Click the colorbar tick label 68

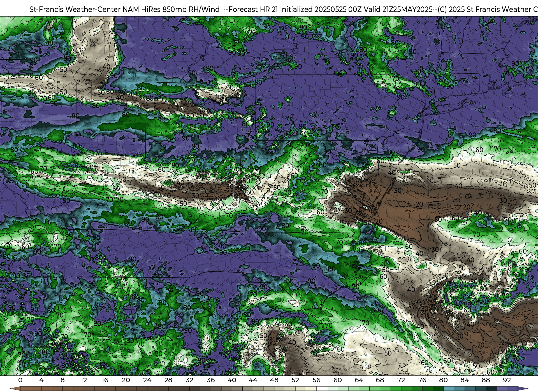[x=380, y=380]
